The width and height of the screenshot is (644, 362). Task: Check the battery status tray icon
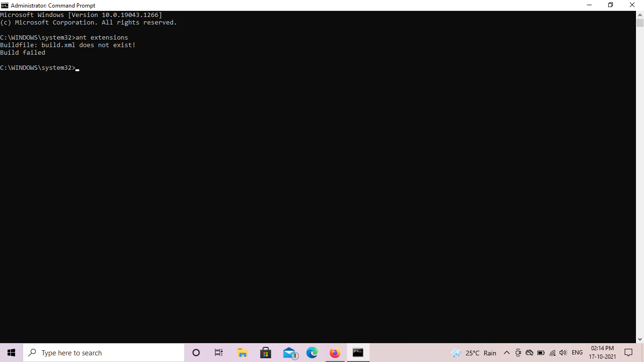(x=541, y=353)
